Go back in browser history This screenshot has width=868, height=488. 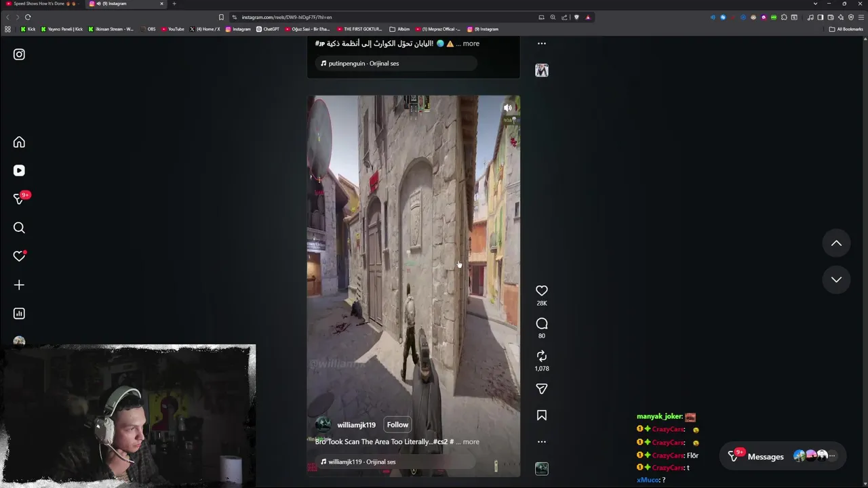coord(8,17)
